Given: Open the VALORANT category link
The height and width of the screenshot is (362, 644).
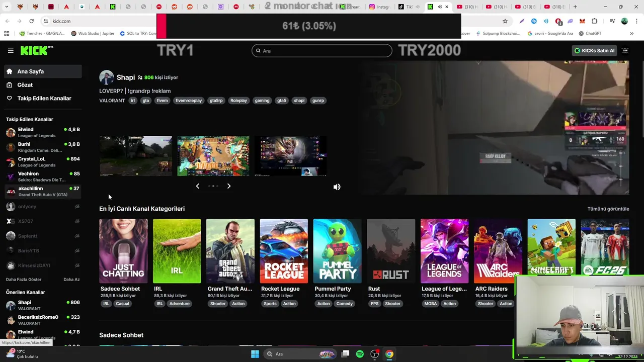Looking at the screenshot, I should pos(112,101).
